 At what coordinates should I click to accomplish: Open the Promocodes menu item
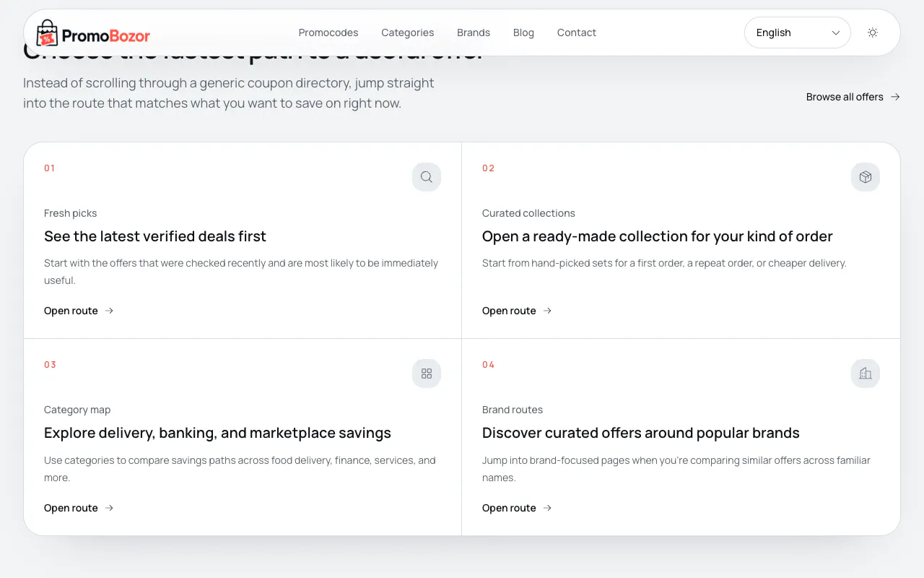click(328, 33)
